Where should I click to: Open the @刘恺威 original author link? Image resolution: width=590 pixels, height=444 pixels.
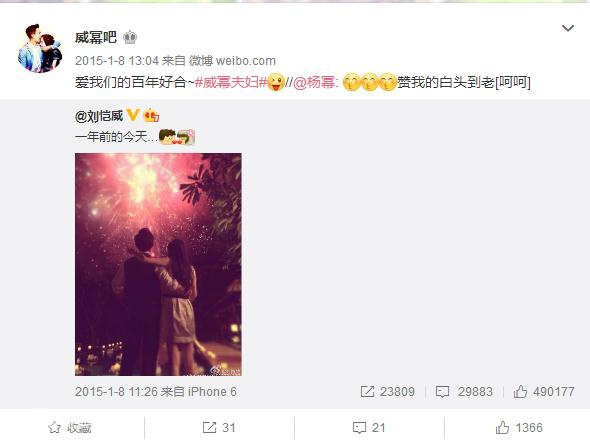(99, 116)
